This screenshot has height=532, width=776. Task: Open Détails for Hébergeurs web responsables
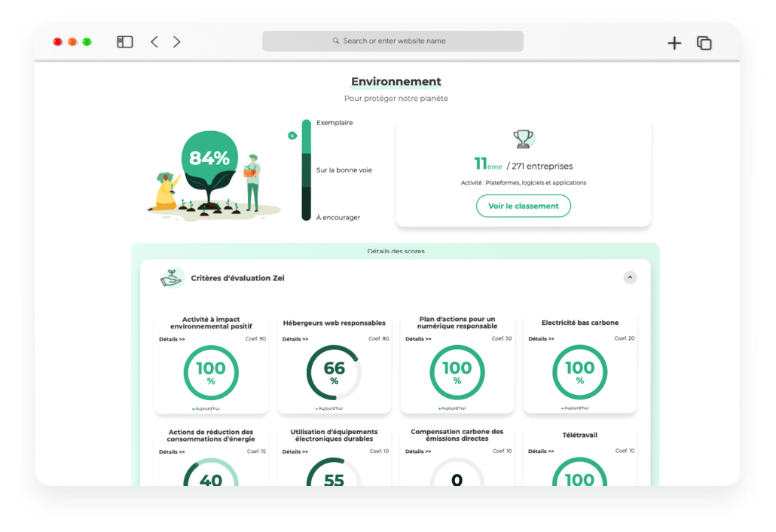(295, 339)
